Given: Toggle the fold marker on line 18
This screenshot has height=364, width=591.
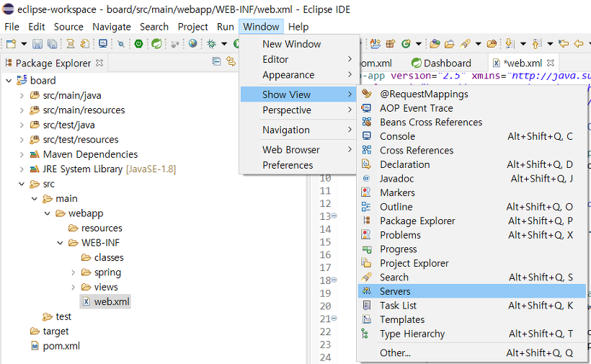Looking at the screenshot, I should pyautogui.click(x=334, y=280).
